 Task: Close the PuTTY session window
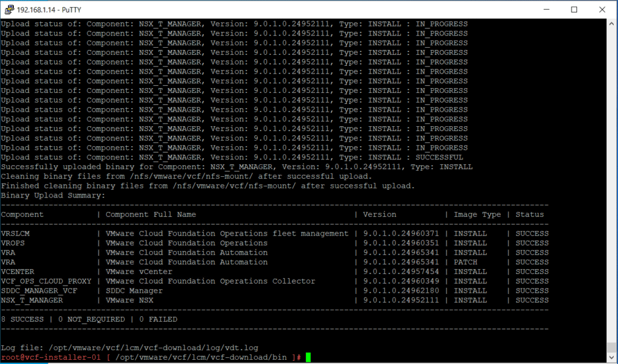point(602,10)
